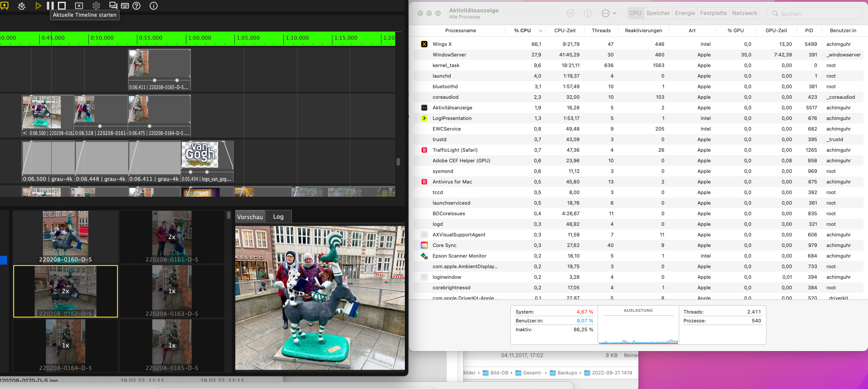Switch to the CPU tab
Image resolution: width=868 pixels, height=389 pixels.
pyautogui.click(x=635, y=13)
